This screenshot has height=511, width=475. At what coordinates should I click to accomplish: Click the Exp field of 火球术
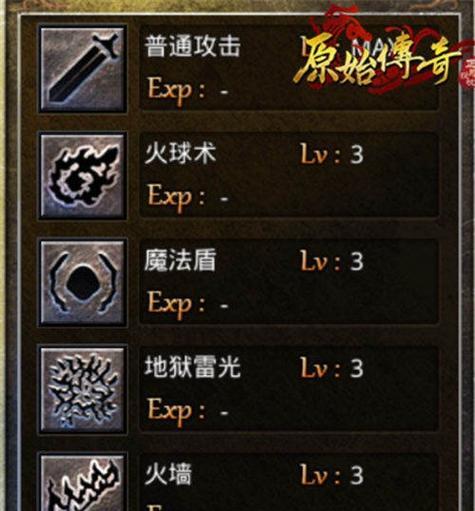tap(188, 197)
